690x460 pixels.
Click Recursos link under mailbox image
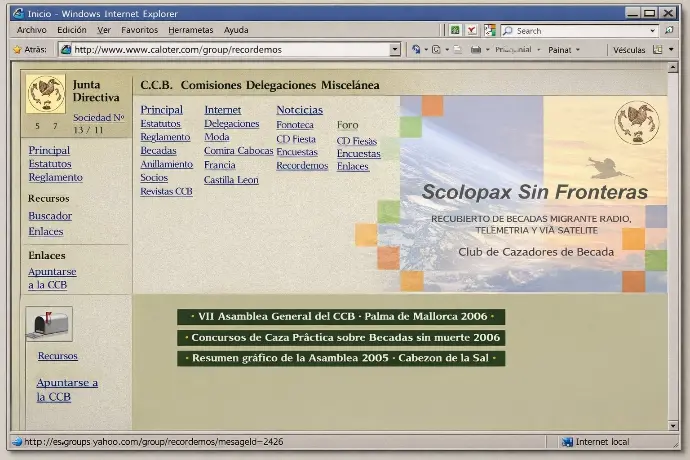[58, 356]
